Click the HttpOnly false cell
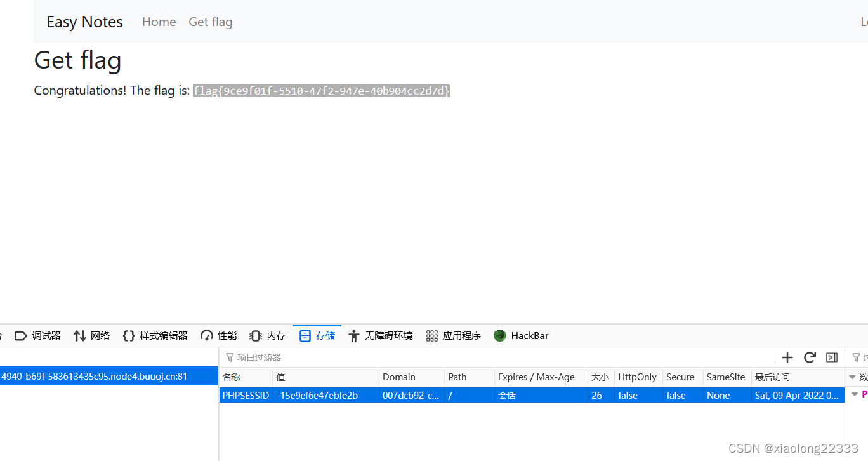This screenshot has height=461, width=868. pyautogui.click(x=639, y=395)
